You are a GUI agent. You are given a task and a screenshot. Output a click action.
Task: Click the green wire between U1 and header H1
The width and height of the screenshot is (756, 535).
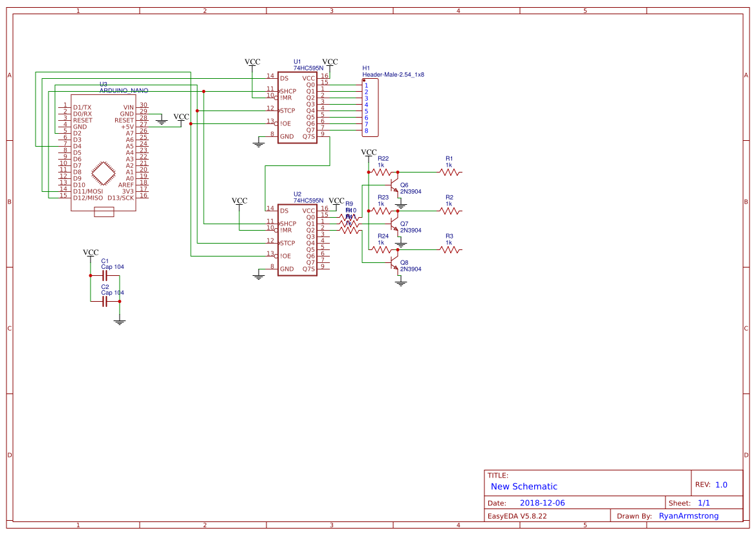pos(343,84)
